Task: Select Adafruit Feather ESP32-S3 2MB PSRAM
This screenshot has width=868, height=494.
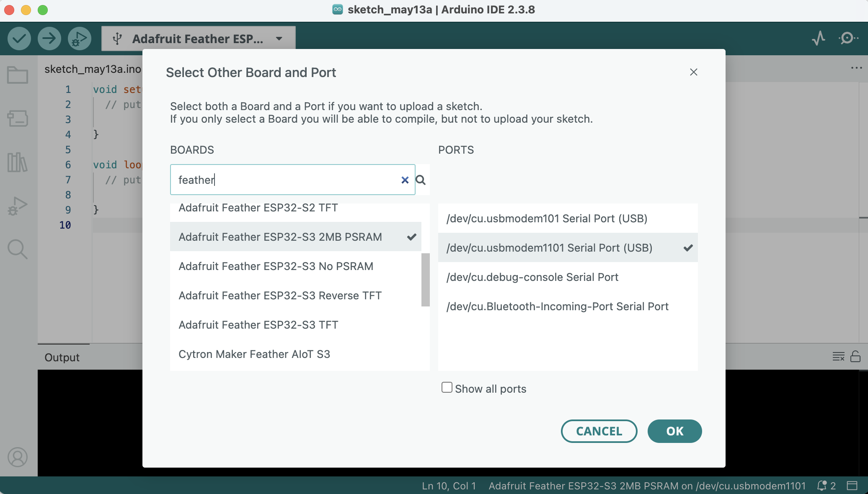Action: (296, 237)
